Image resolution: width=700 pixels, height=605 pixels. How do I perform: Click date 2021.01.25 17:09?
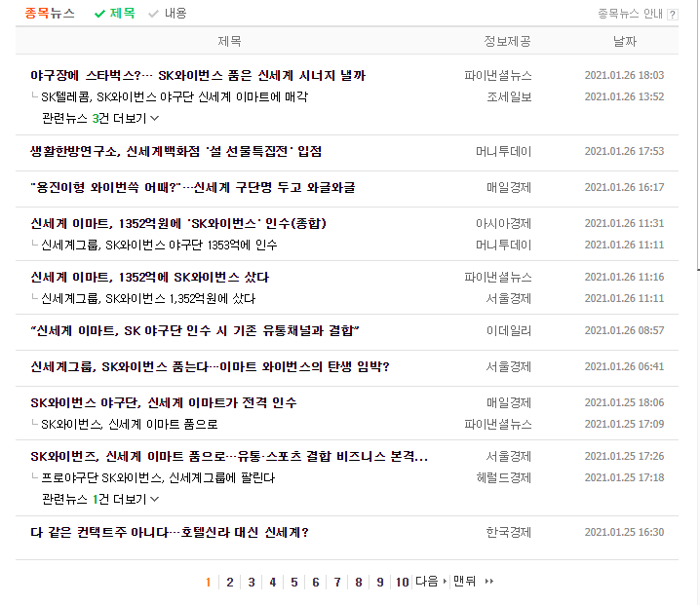624,425
